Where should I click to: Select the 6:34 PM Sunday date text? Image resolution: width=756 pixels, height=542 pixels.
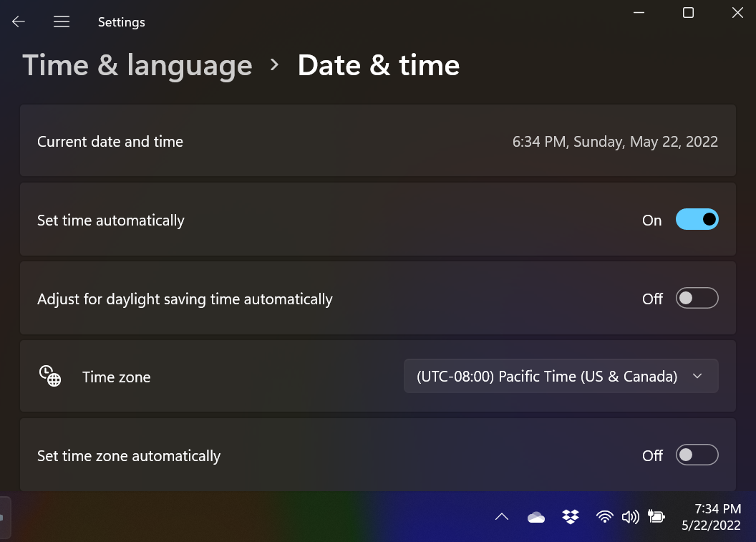615,141
